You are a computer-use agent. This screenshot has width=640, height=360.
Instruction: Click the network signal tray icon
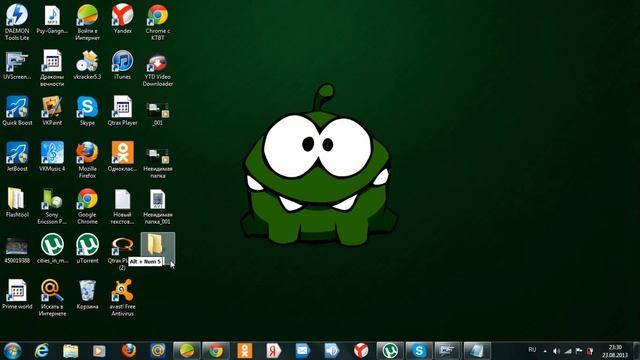(568, 351)
